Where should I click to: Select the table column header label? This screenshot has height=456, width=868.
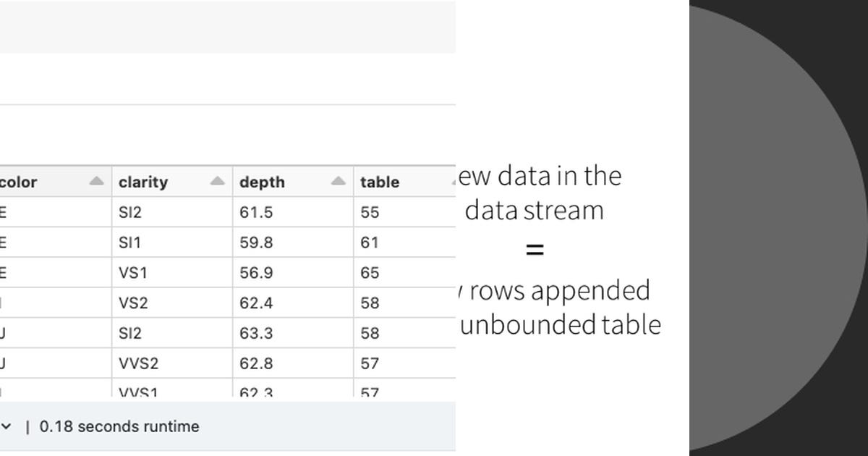click(380, 182)
